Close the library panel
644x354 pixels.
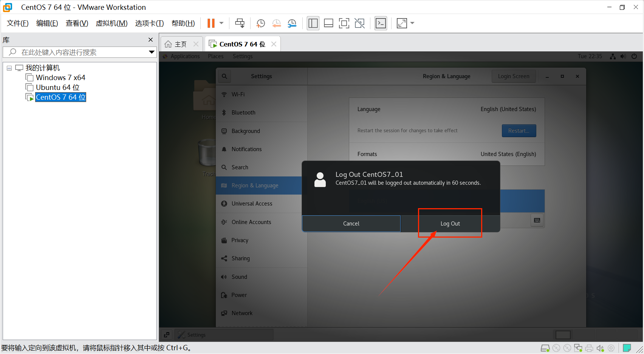[x=150, y=40]
